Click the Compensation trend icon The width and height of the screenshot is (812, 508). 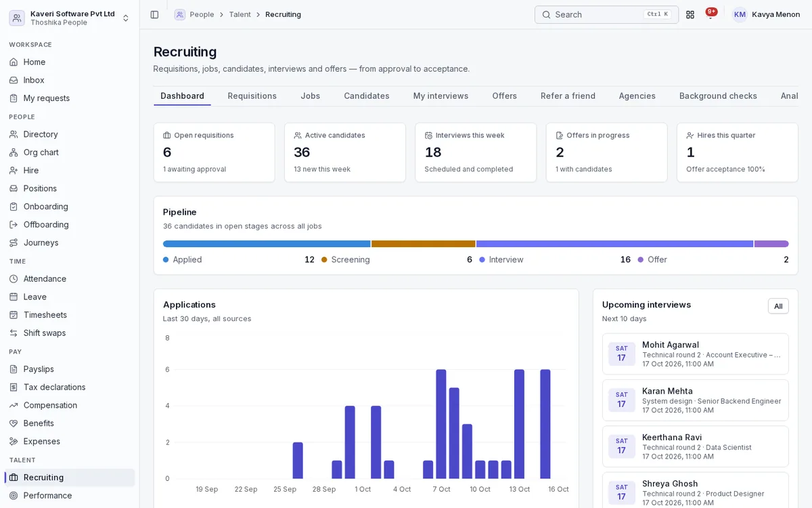coord(14,405)
